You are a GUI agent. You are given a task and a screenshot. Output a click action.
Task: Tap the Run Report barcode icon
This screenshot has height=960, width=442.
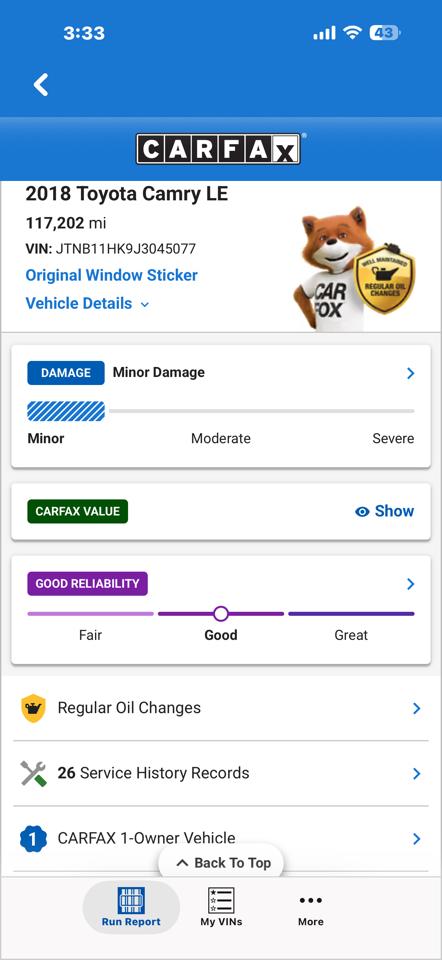(x=131, y=901)
